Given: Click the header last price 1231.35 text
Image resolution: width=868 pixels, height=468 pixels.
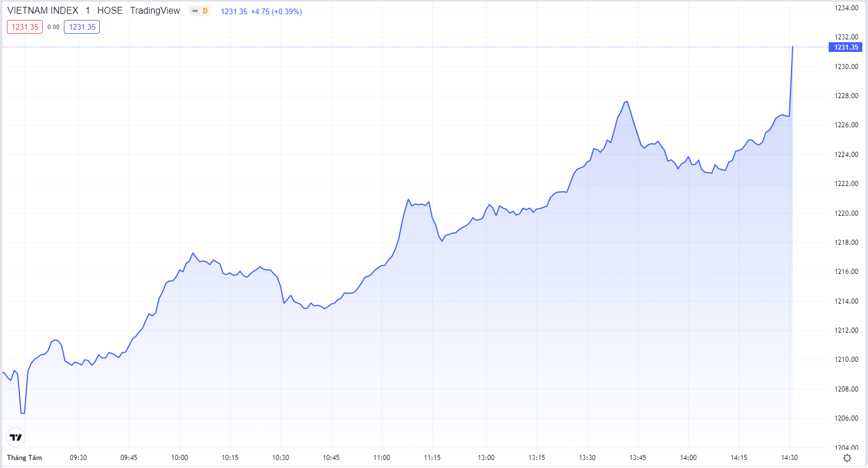Looking at the screenshot, I should coord(234,11).
